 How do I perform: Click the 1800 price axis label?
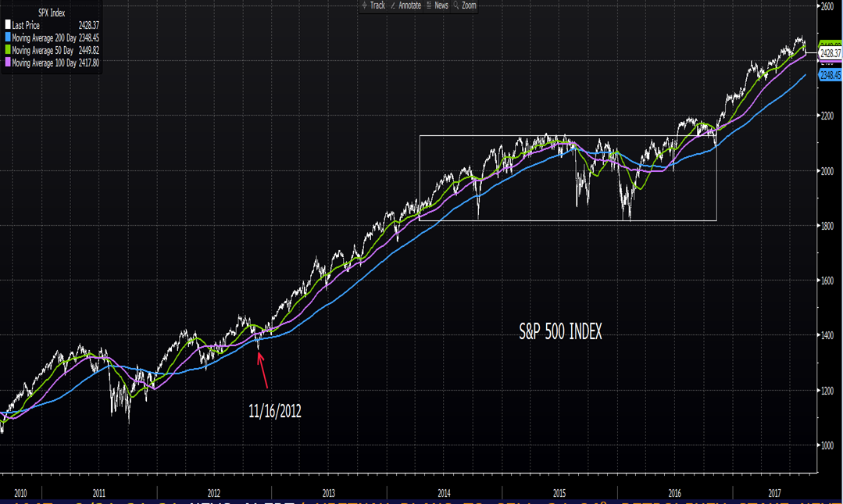pos(827,226)
